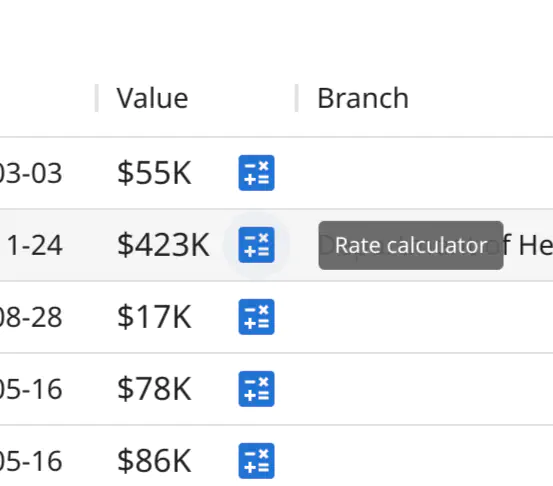This screenshot has width=553, height=486.
Task: Select the $423K value cell
Action: (163, 245)
